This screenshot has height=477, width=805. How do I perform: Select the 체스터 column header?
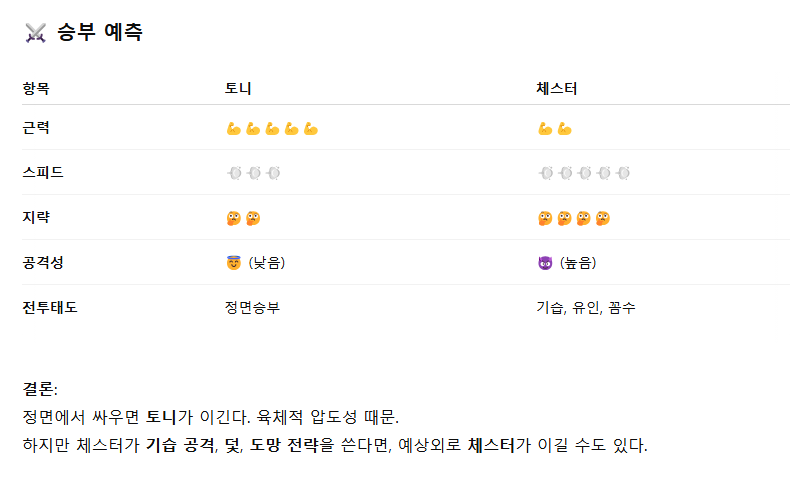click(x=556, y=89)
